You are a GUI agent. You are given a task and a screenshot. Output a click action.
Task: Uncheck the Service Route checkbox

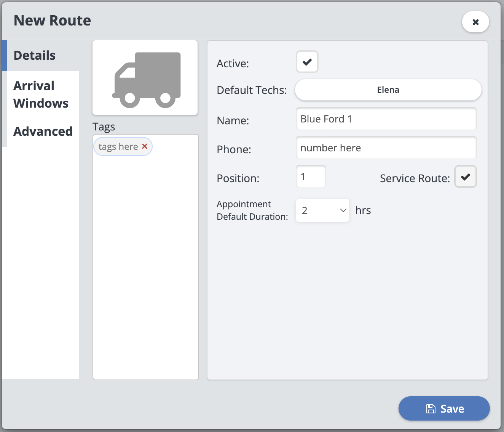(x=465, y=177)
